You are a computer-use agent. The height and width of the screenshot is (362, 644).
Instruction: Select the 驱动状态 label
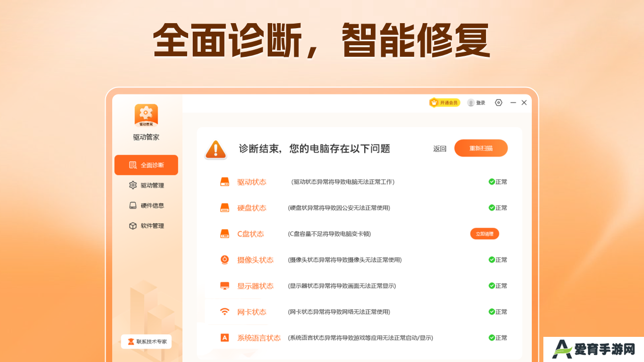tap(252, 182)
